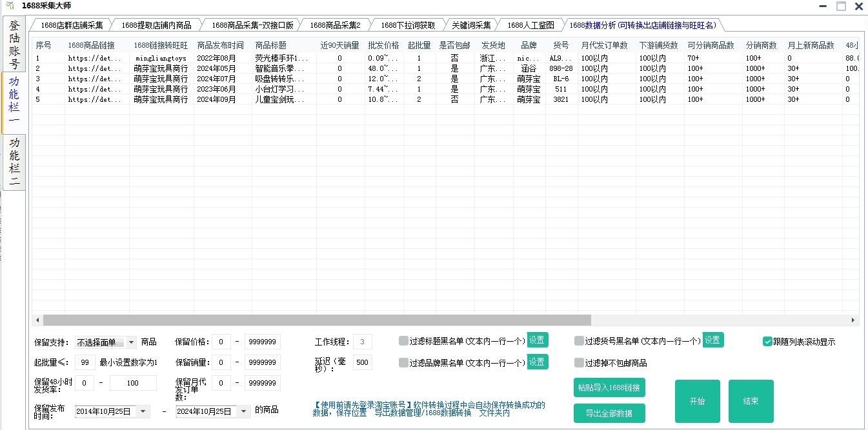Image resolution: width=868 pixels, height=430 pixels.
Task: Click the 保留销量 minimum field
Action: pos(221,362)
